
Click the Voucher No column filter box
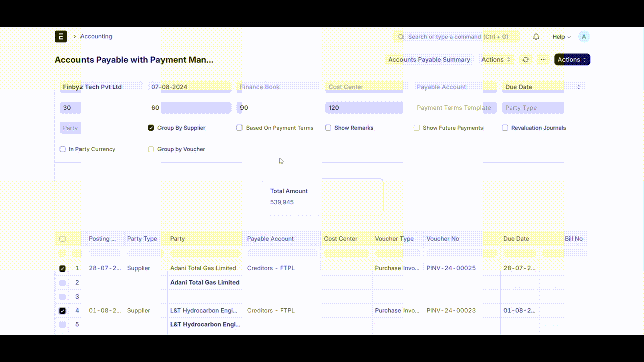tap(462, 253)
